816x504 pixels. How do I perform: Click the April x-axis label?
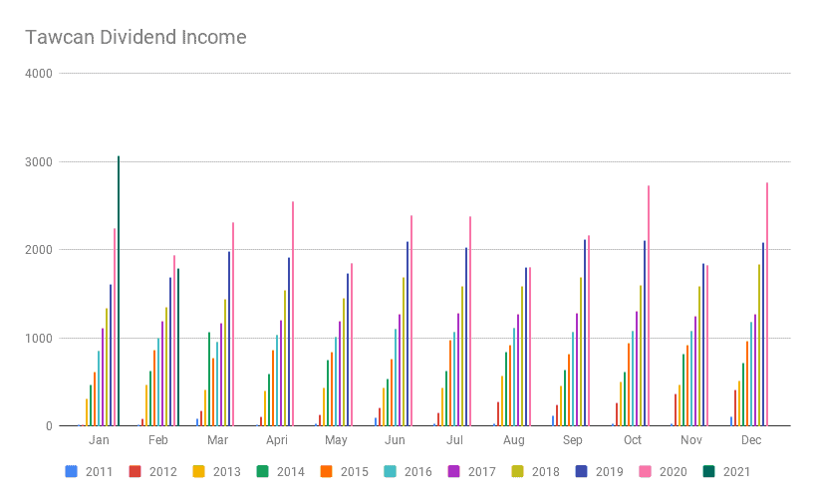277,440
